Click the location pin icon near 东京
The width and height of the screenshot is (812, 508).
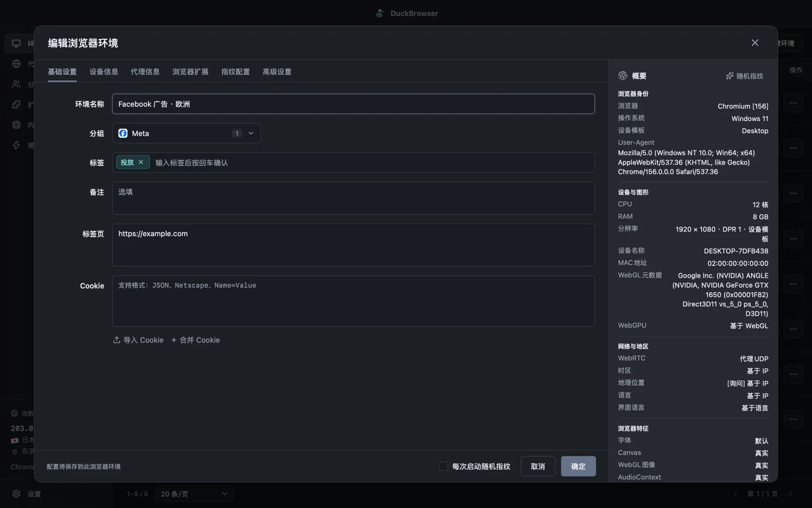tap(14, 452)
